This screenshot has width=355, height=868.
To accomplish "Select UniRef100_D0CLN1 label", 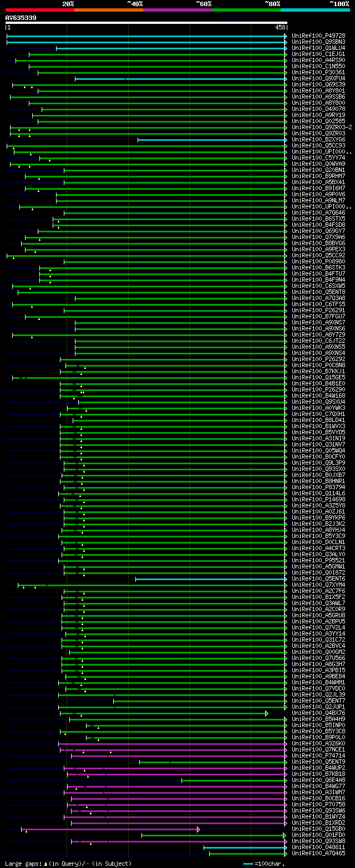I will tap(318, 542).
